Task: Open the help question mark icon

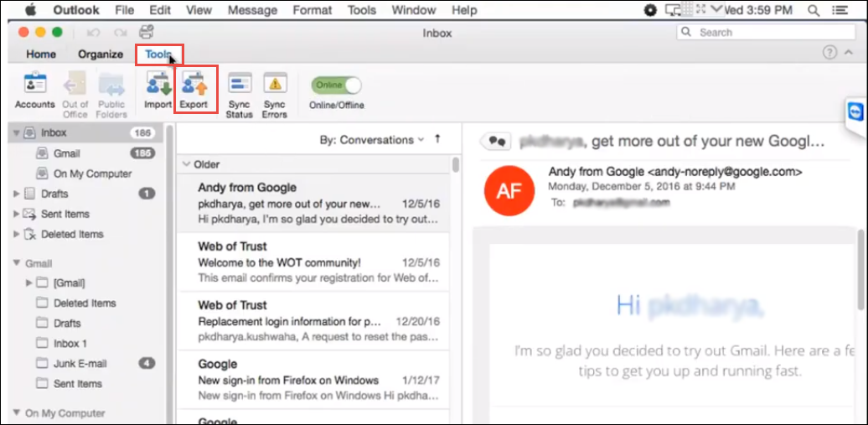Action: click(829, 53)
